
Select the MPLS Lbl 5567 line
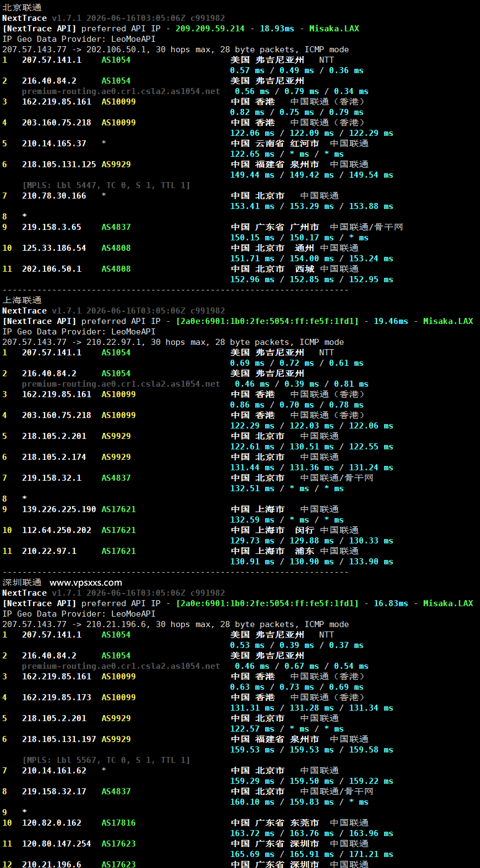(106, 760)
